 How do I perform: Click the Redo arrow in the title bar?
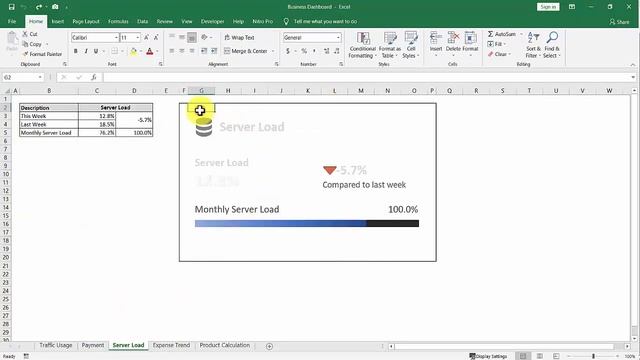pyautogui.click(x=38, y=7)
